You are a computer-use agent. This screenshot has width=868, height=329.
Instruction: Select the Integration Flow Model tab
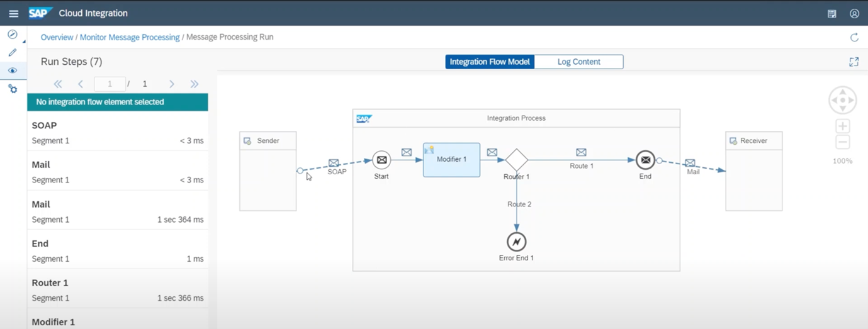tap(490, 62)
